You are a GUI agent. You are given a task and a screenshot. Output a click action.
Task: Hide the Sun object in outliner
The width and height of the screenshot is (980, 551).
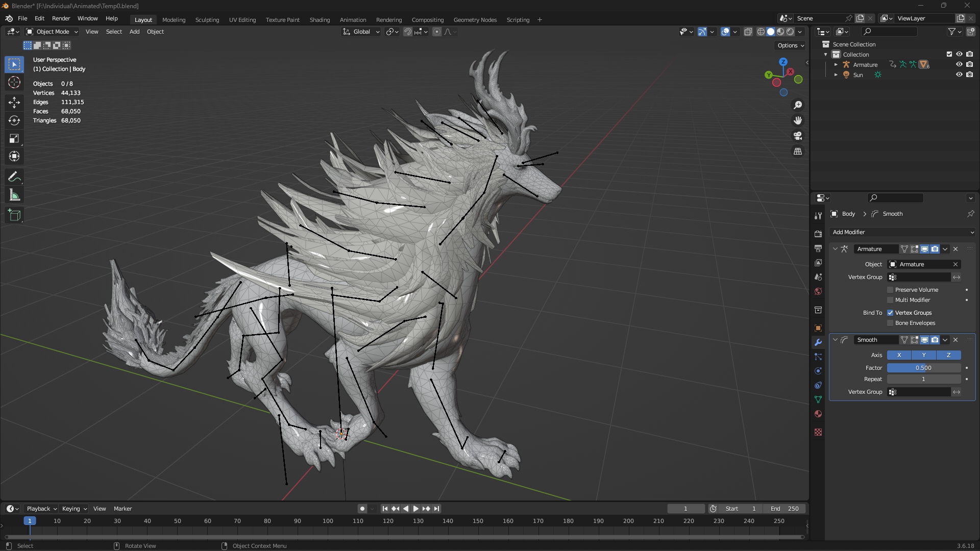tap(959, 74)
